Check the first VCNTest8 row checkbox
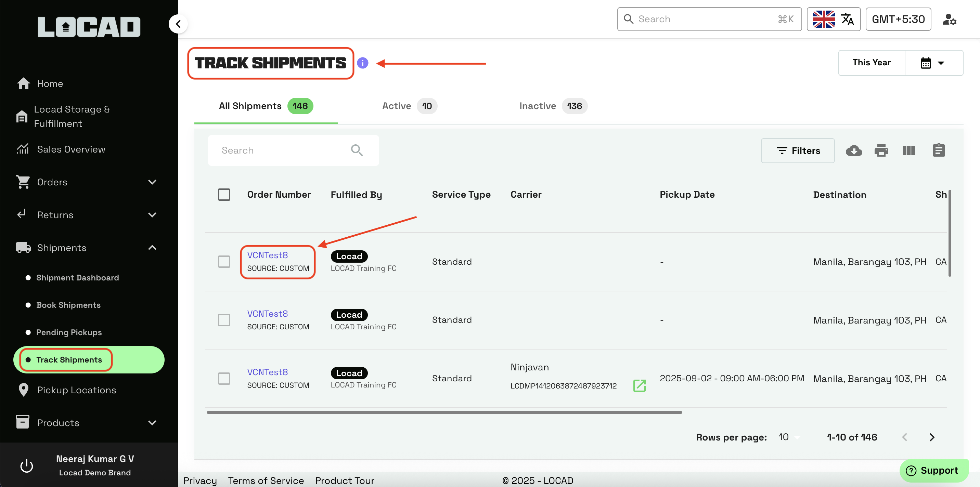980x487 pixels. point(224,262)
